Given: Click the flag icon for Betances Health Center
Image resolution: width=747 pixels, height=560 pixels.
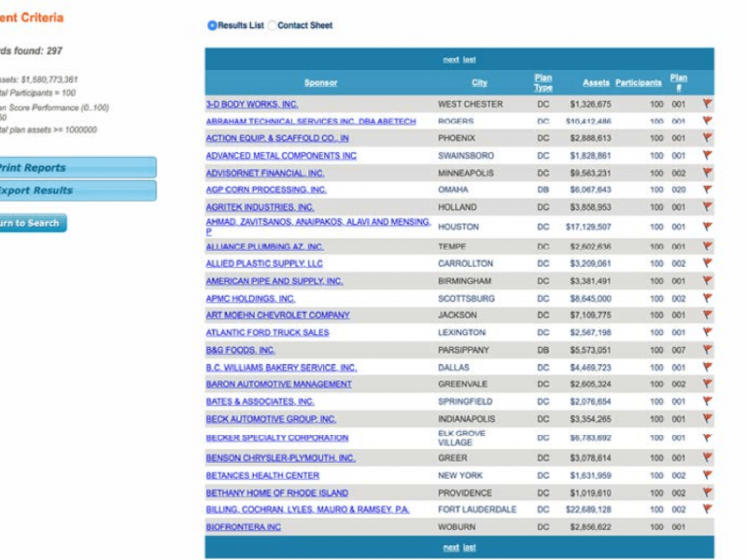Looking at the screenshot, I should (x=707, y=475).
